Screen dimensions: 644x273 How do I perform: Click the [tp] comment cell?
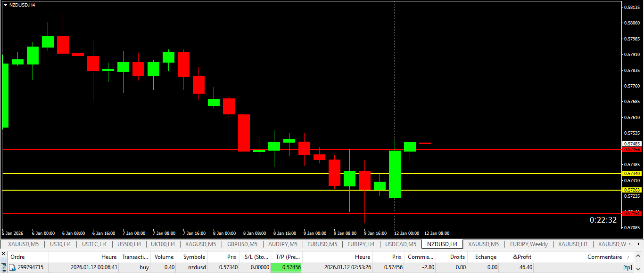584,267
